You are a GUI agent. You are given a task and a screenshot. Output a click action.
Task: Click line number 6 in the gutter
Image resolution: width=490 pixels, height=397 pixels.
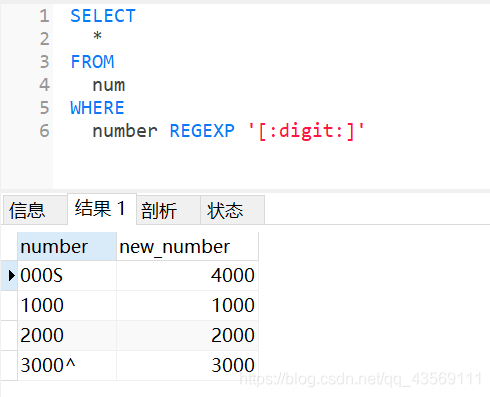pyautogui.click(x=44, y=131)
